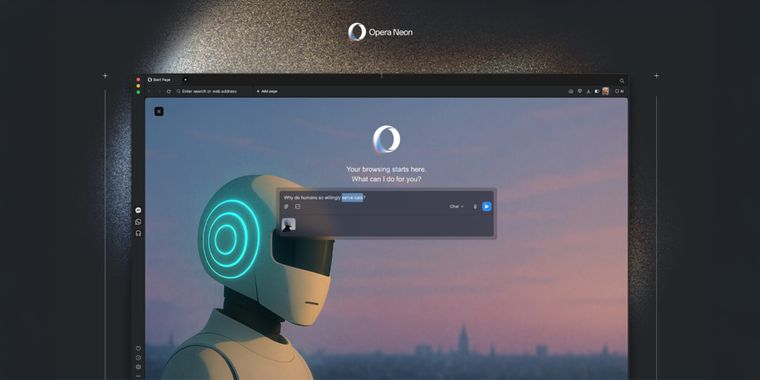This screenshot has height=380, width=760.
Task: Open the history clock icon in lower sidebar
Action: [x=138, y=358]
